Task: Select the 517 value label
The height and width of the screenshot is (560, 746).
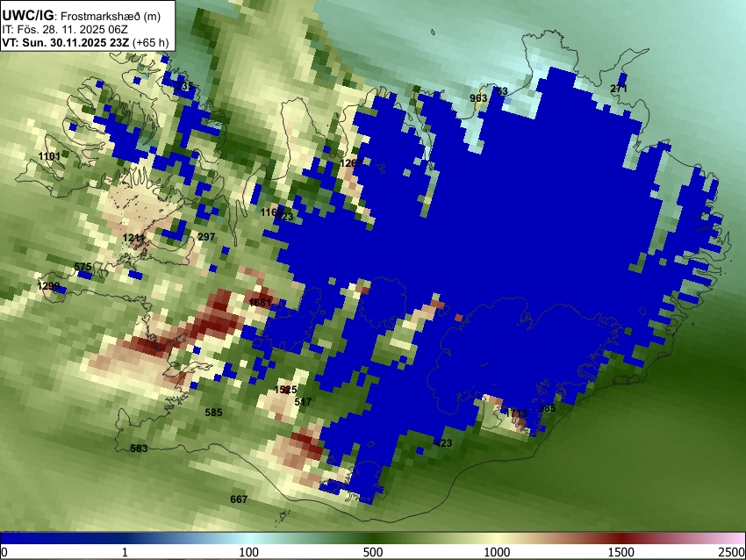Action: [303, 402]
